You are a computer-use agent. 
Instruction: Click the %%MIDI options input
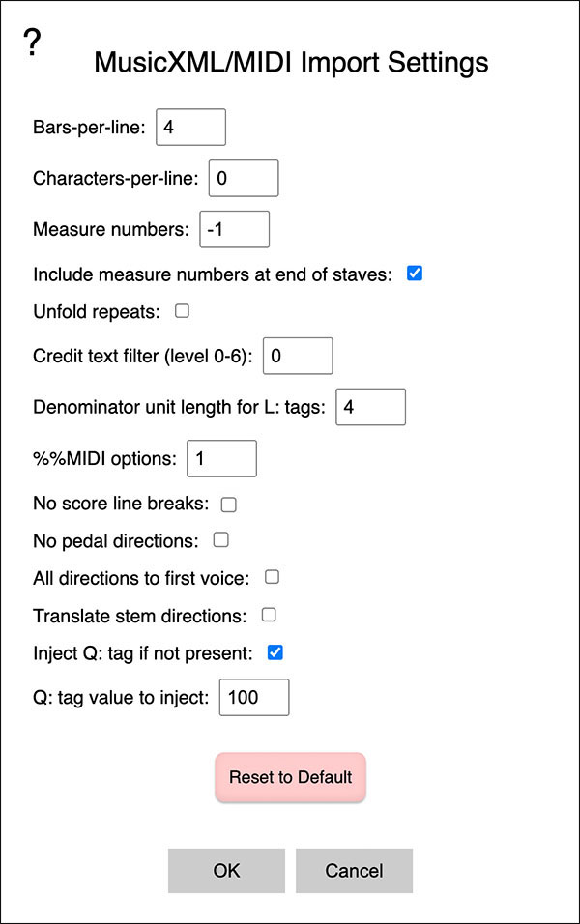(221, 458)
